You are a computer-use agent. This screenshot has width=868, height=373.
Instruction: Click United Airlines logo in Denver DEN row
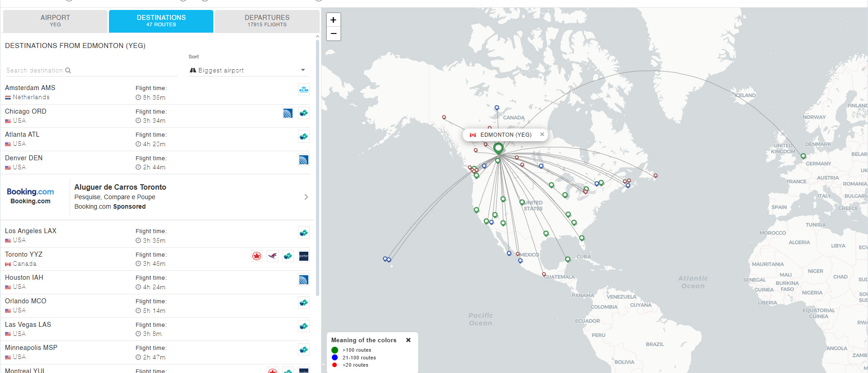pos(304,160)
